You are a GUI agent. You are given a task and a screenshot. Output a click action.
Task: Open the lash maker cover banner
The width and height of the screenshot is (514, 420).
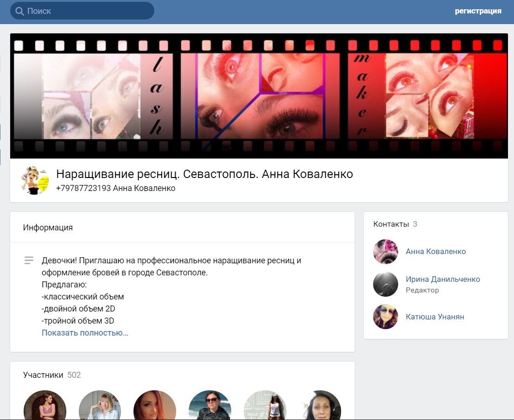point(259,96)
